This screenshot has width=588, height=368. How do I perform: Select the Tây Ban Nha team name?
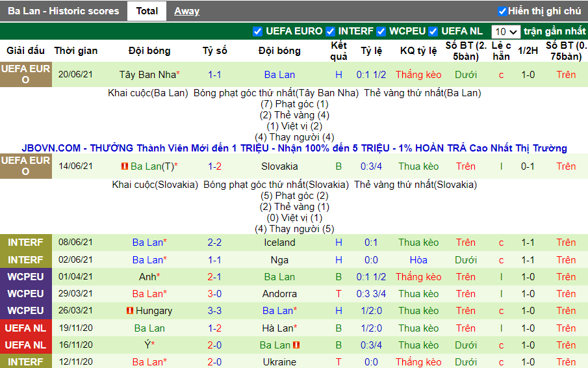(147, 75)
